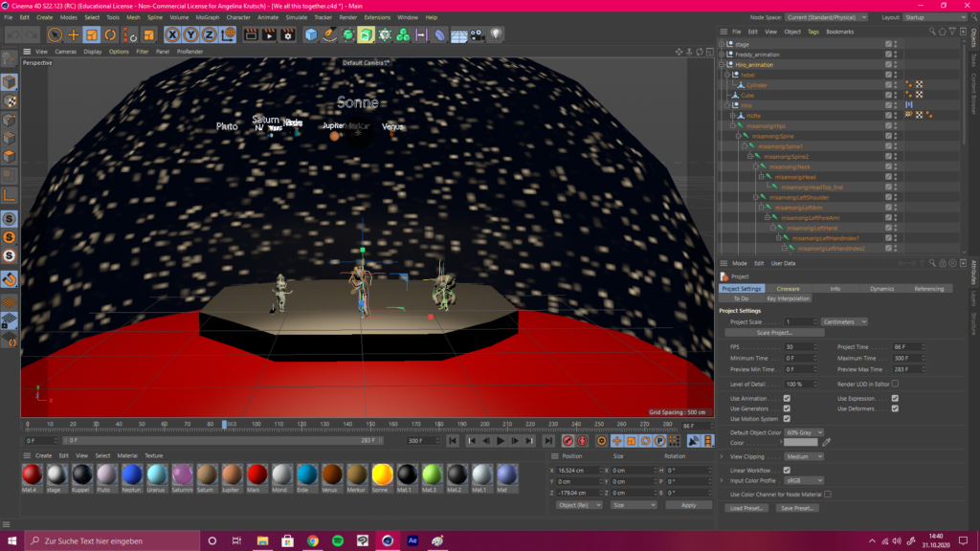Select the Rotate tool icon

pos(110,35)
